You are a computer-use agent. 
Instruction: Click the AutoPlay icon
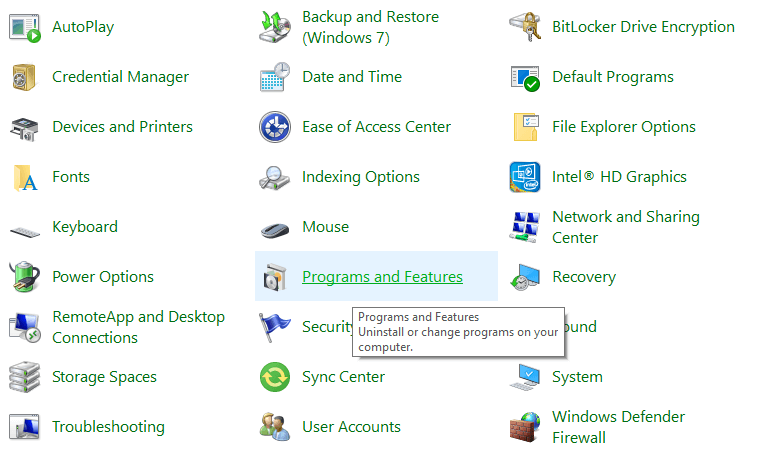click(x=25, y=27)
